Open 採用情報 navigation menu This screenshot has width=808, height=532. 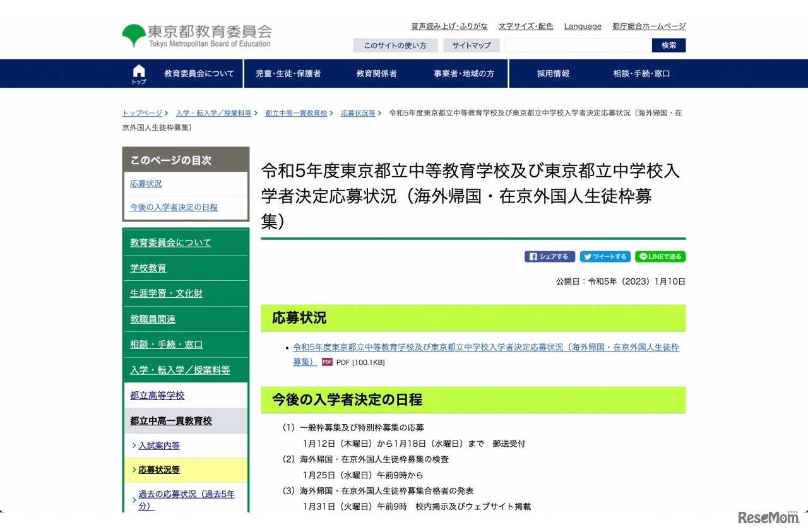pos(553,74)
